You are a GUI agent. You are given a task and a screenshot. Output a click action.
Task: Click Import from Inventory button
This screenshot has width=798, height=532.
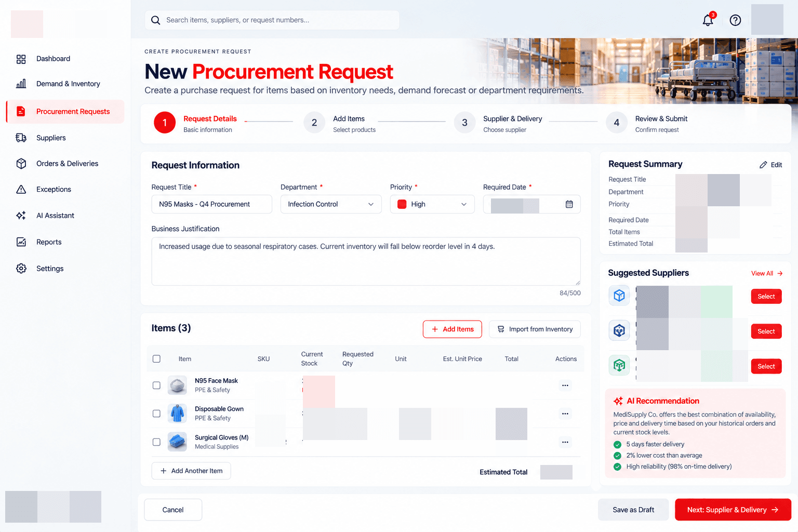pyautogui.click(x=535, y=329)
